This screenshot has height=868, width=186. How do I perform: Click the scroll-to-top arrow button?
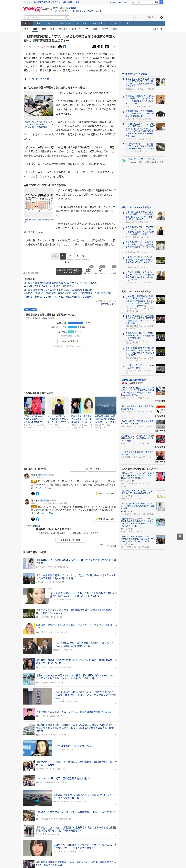pos(180,536)
